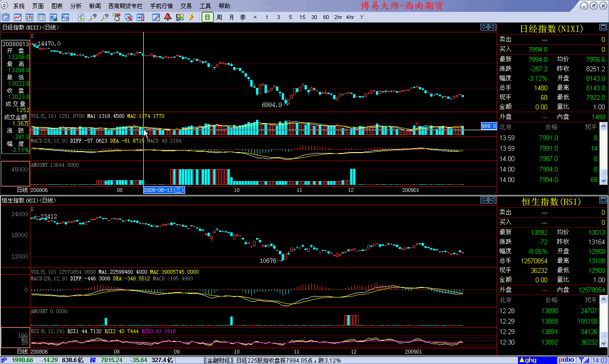Image resolution: width=609 pixels, height=364 pixels.
Task: Select the 60 minute period
Action: tap(326, 17)
